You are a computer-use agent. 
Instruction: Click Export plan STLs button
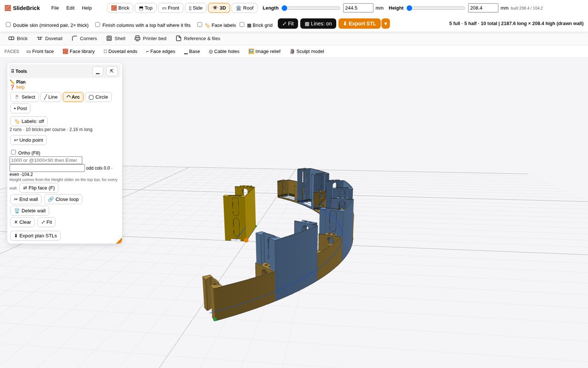(x=35, y=236)
